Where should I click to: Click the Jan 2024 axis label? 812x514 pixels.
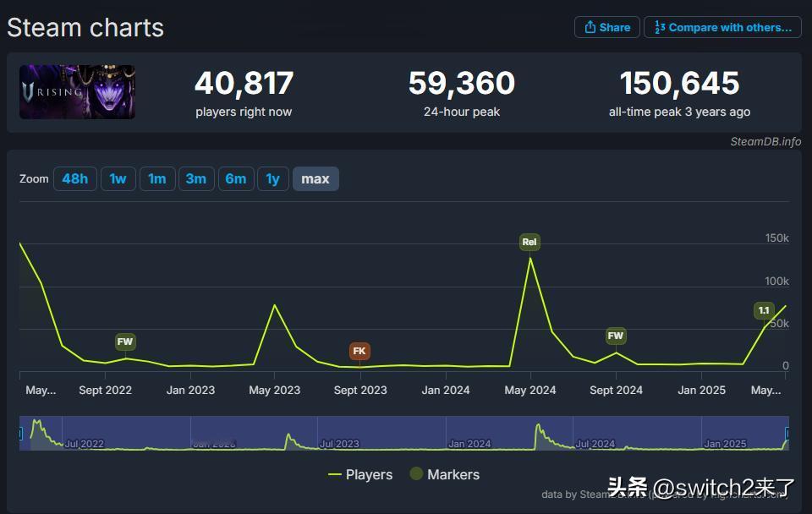click(x=446, y=391)
